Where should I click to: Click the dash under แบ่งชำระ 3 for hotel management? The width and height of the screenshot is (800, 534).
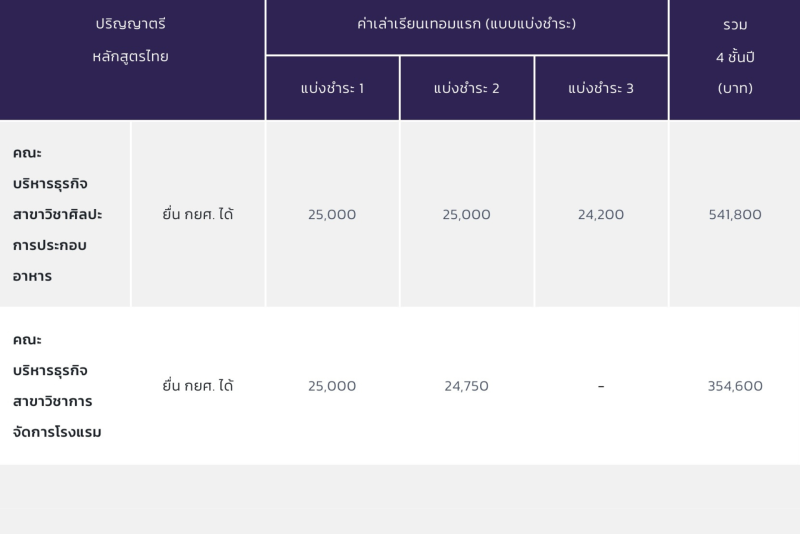(x=600, y=386)
